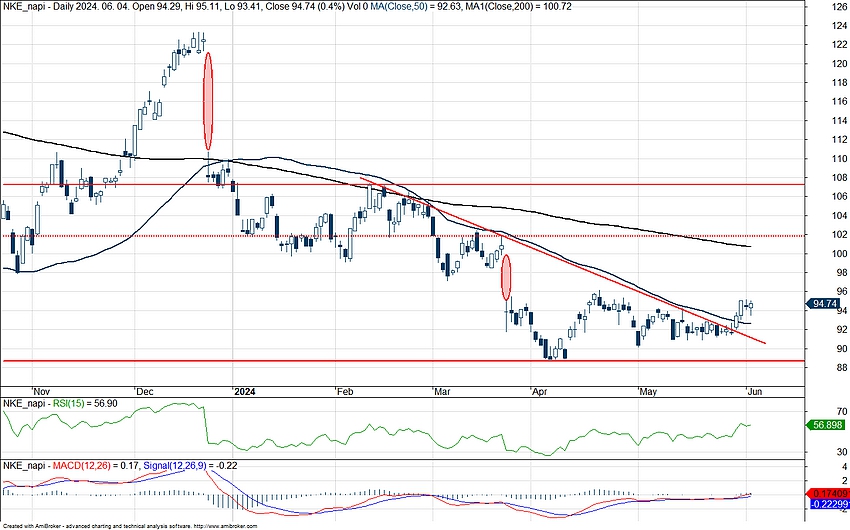Select the small red ellipse near late March
Screen dimensions: 850x530
pyautogui.click(x=506, y=277)
